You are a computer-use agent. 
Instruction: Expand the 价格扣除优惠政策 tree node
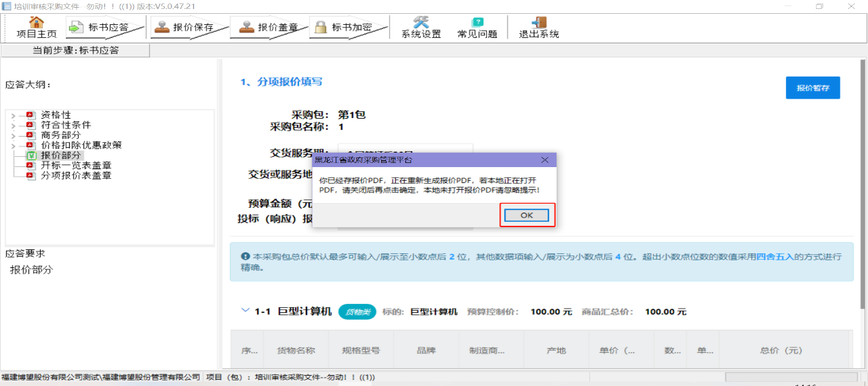(13, 146)
